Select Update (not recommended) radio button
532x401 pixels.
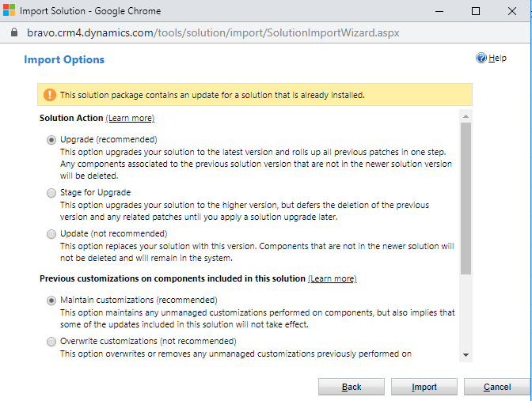pyautogui.click(x=52, y=234)
